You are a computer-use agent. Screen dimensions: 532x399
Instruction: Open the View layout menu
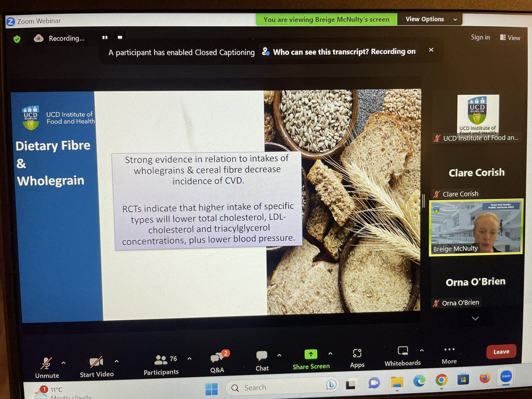[x=510, y=38]
